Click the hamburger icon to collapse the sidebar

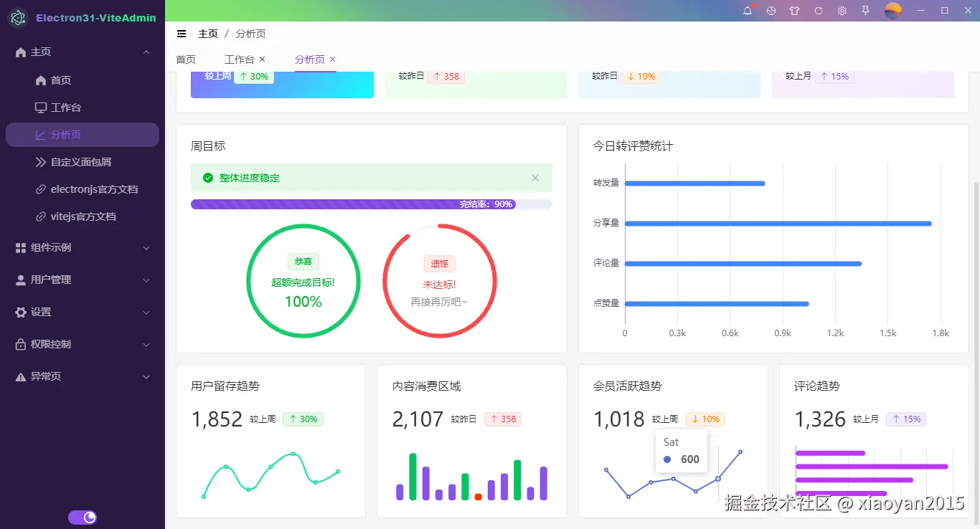pos(180,33)
